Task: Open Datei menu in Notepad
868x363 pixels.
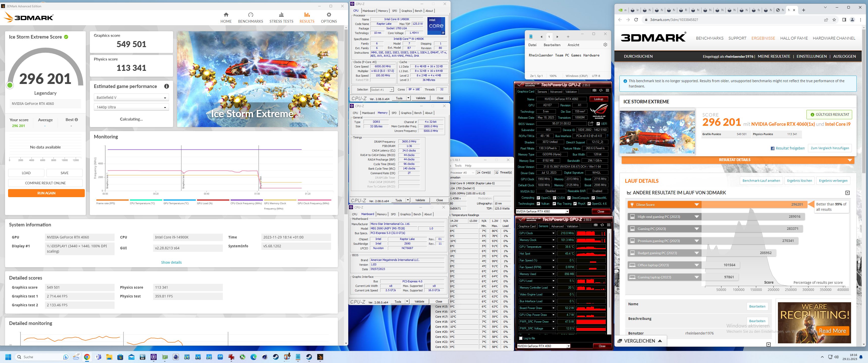Action: 532,45
